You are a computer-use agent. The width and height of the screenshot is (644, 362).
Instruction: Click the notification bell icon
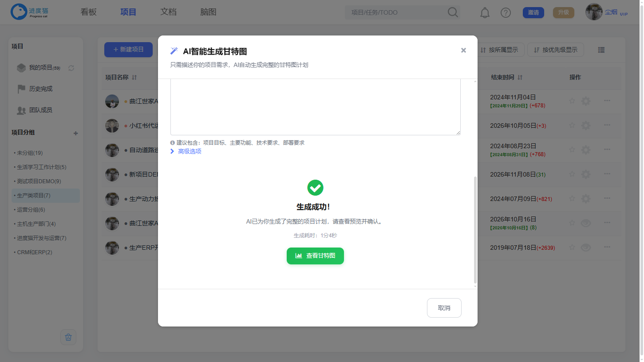point(485,13)
